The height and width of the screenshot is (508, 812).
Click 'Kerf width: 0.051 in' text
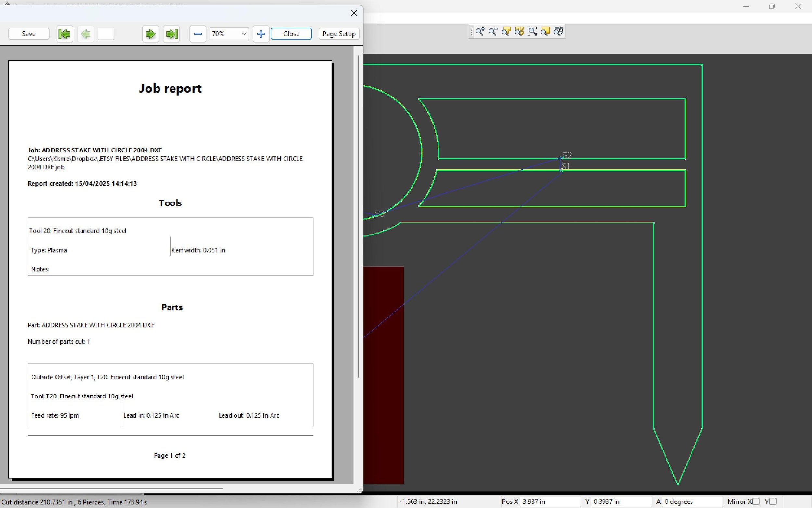198,250
